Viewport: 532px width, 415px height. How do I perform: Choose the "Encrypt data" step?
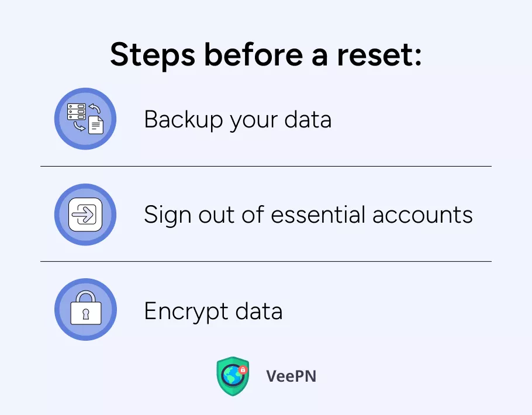[x=213, y=310]
